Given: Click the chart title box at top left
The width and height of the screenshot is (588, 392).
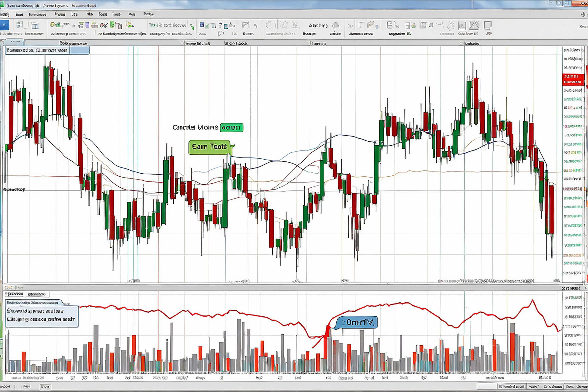Looking at the screenshot, I should 37,50.
